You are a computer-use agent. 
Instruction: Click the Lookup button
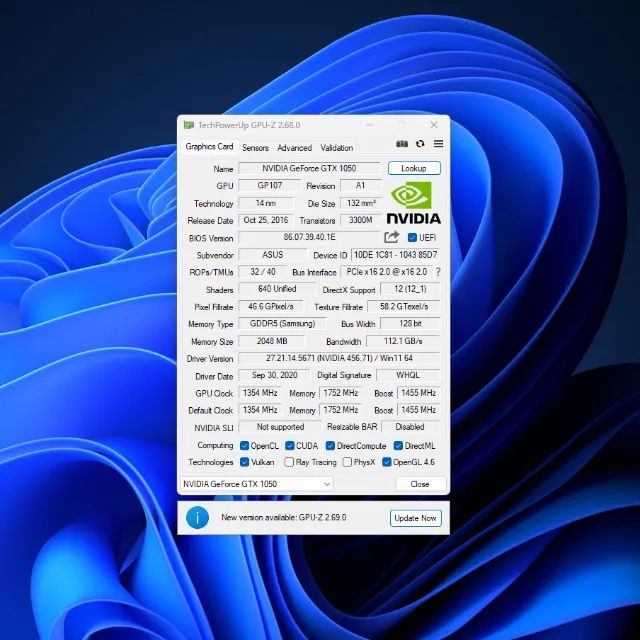tap(414, 168)
